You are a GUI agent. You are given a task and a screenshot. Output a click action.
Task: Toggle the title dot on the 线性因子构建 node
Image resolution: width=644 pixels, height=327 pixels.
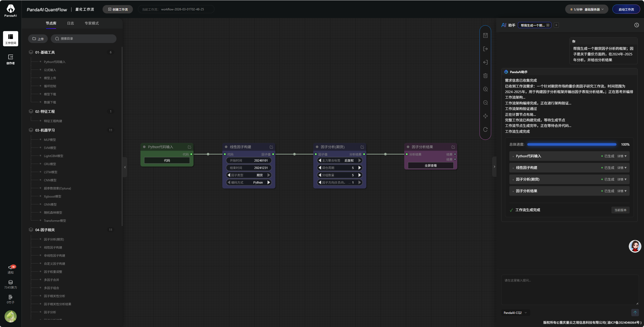pyautogui.click(x=226, y=147)
